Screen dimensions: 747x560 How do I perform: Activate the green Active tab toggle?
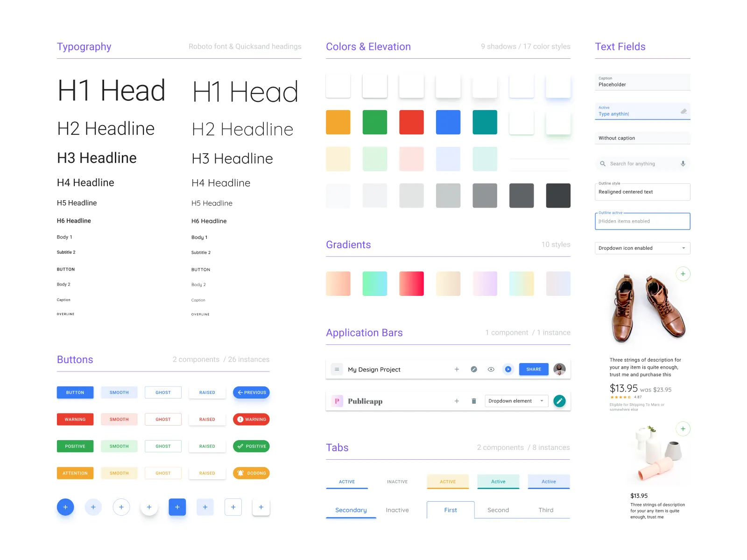coord(498,481)
